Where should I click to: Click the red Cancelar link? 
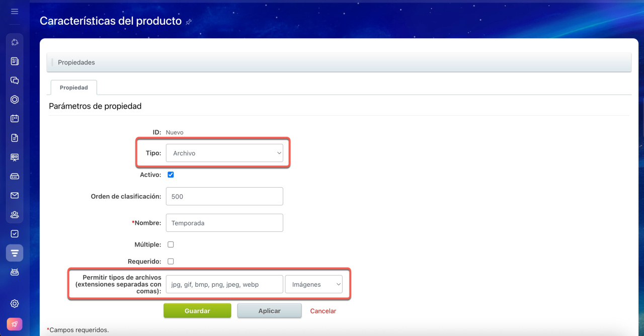point(323,311)
